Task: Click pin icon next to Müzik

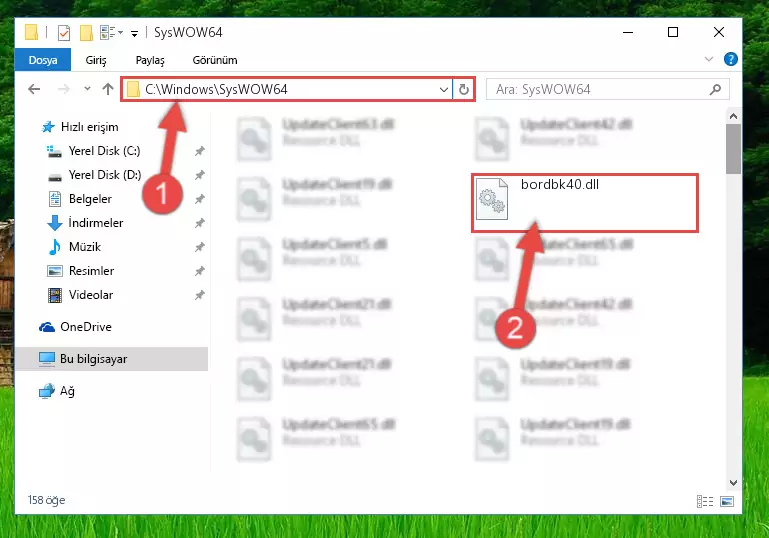Action: point(200,247)
